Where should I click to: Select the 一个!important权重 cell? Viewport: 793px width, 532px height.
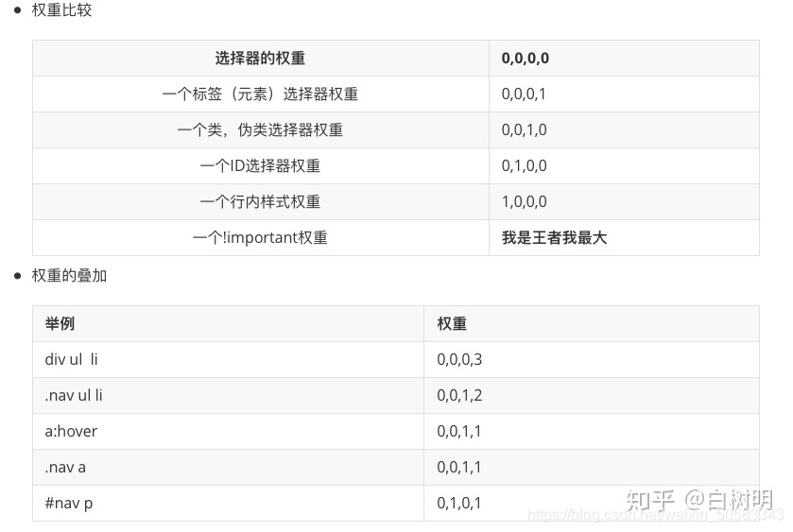(261, 238)
